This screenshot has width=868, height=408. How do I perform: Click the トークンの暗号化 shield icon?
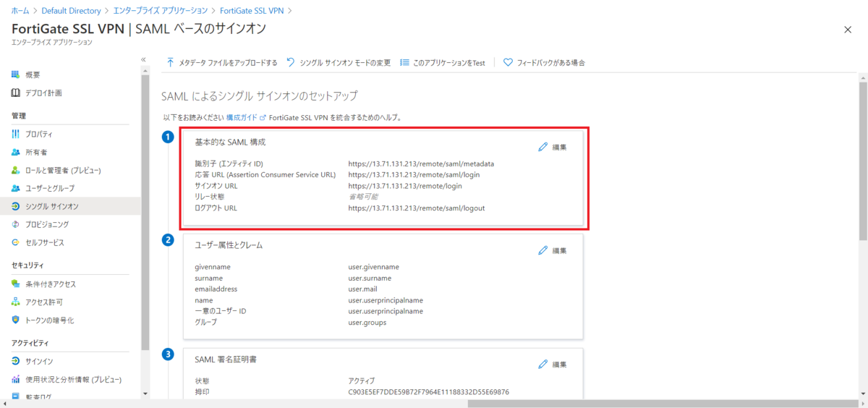(x=15, y=320)
